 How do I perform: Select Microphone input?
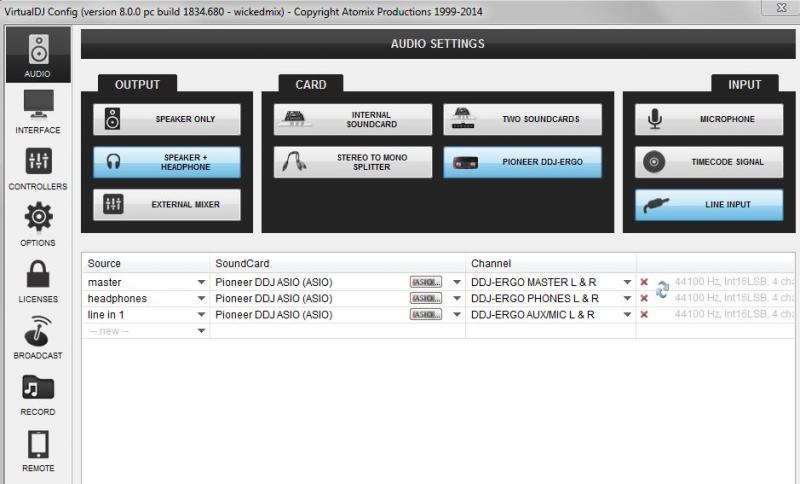709,119
